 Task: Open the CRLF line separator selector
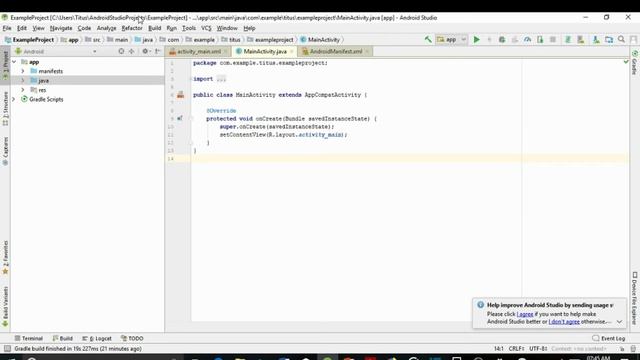[x=516, y=349]
